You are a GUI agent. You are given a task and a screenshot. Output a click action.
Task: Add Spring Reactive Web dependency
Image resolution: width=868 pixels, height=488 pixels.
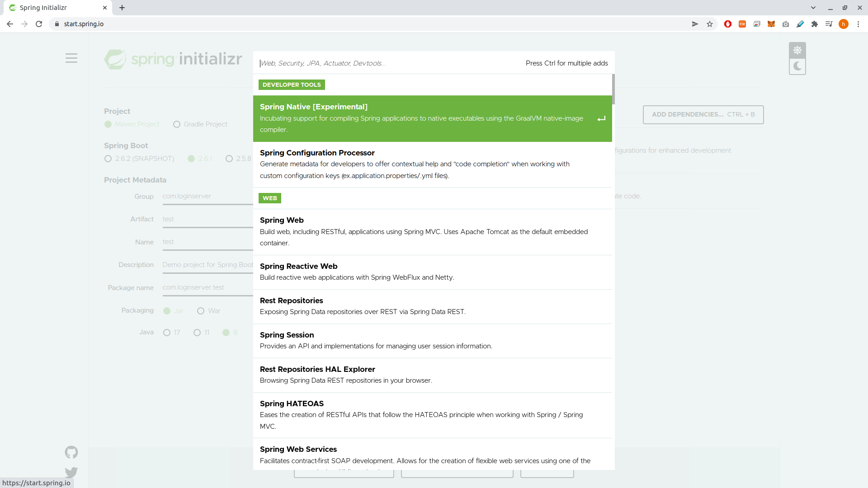[x=433, y=272]
